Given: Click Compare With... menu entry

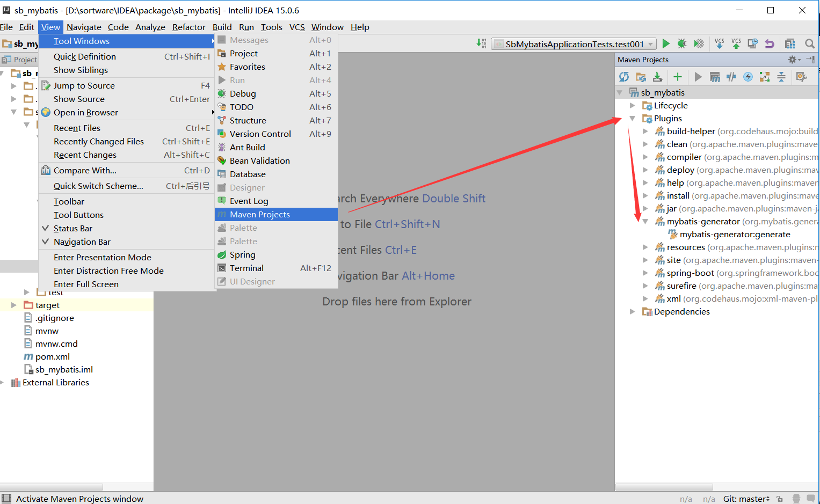Looking at the screenshot, I should 127,170.
